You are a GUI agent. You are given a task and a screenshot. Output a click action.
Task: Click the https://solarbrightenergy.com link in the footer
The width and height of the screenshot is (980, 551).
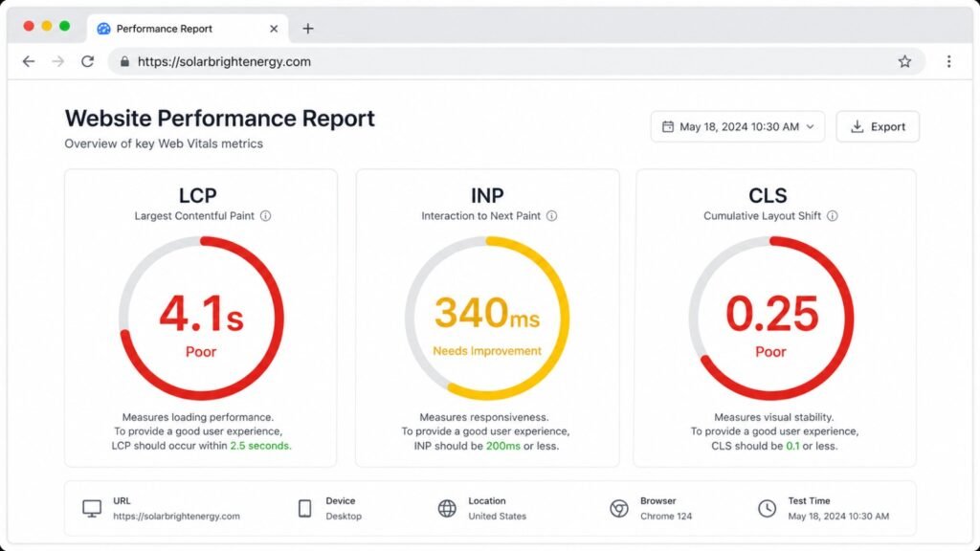pyautogui.click(x=176, y=516)
